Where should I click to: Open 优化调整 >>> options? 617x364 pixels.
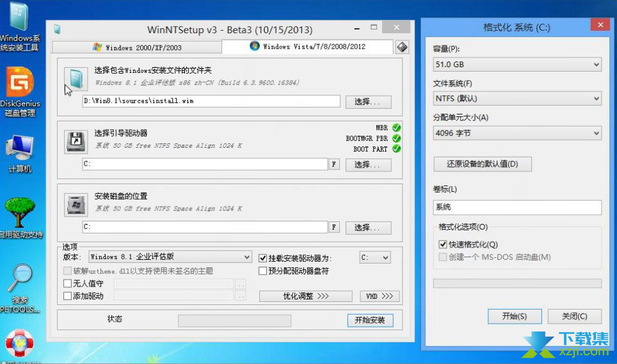(x=306, y=296)
